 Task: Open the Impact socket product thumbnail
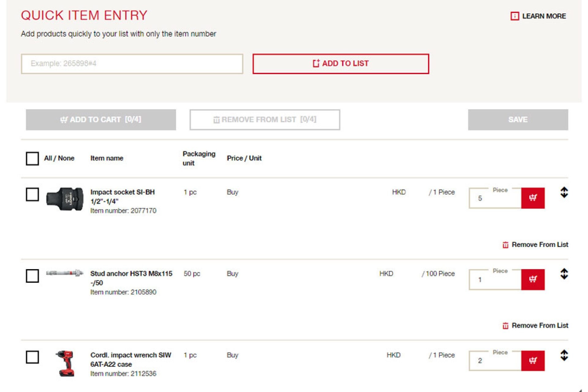click(65, 199)
